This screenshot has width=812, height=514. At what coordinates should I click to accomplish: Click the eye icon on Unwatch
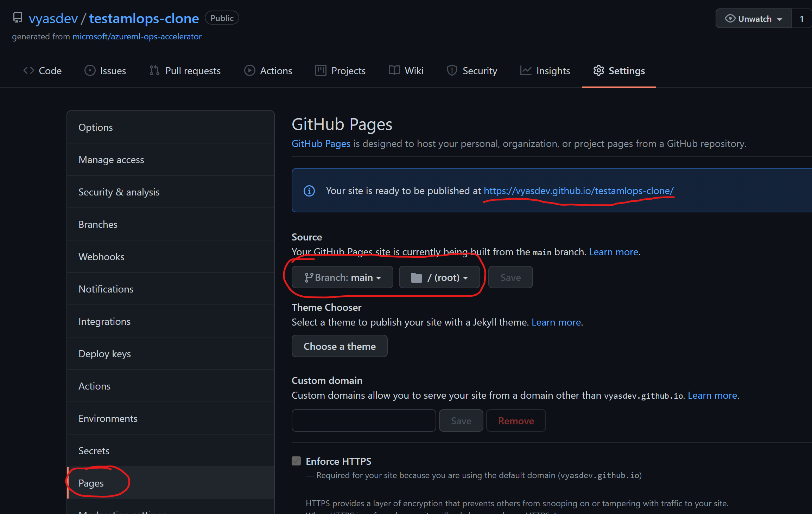[730, 19]
